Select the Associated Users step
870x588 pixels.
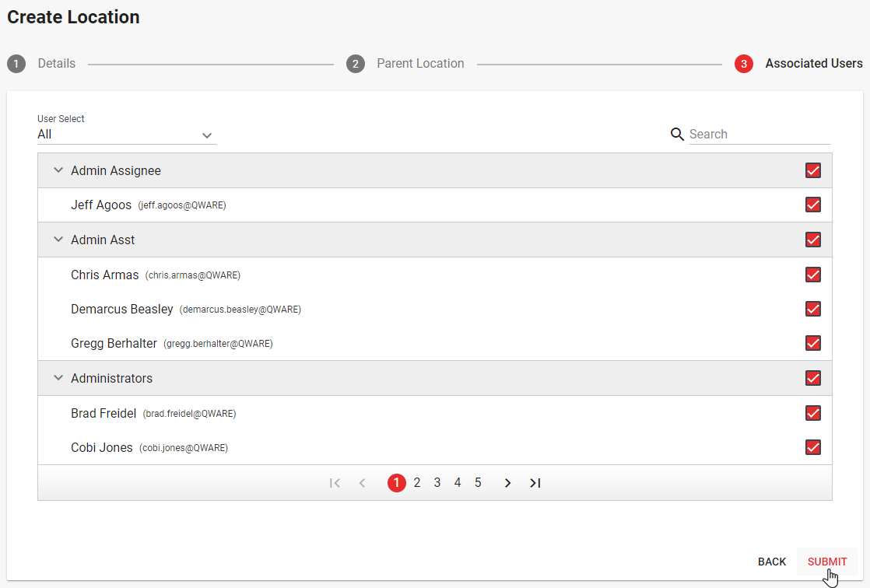tap(814, 64)
